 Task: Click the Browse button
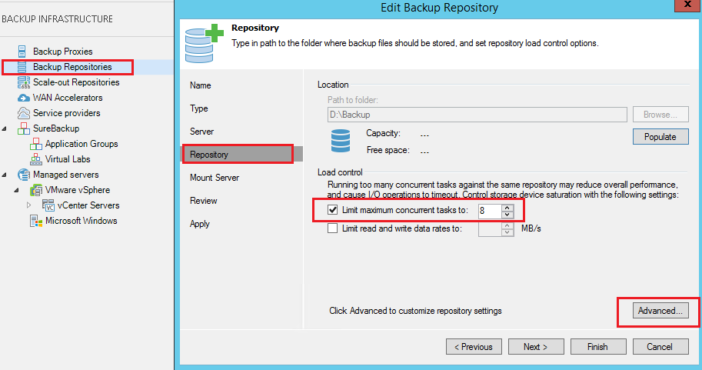(x=660, y=115)
